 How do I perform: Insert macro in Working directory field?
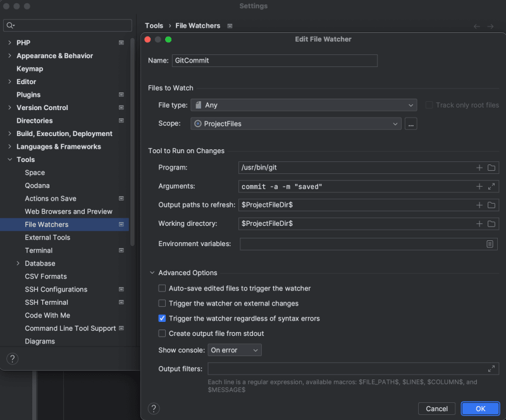coord(479,224)
